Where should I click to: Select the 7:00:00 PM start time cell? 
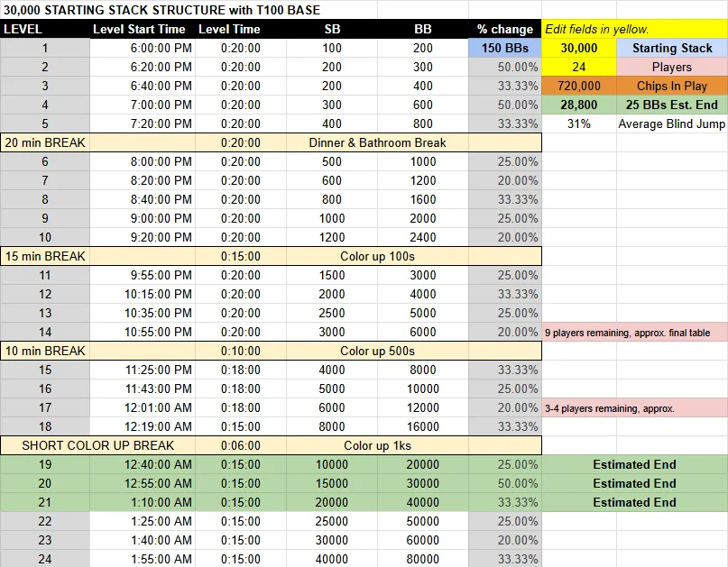143,105
